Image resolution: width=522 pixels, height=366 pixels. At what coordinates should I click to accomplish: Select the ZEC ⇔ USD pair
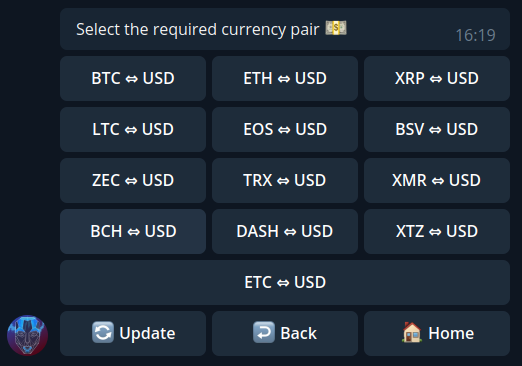click(x=133, y=180)
